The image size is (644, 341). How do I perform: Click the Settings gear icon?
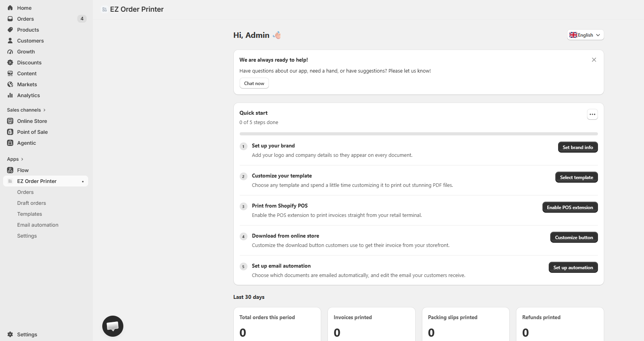pos(10,334)
